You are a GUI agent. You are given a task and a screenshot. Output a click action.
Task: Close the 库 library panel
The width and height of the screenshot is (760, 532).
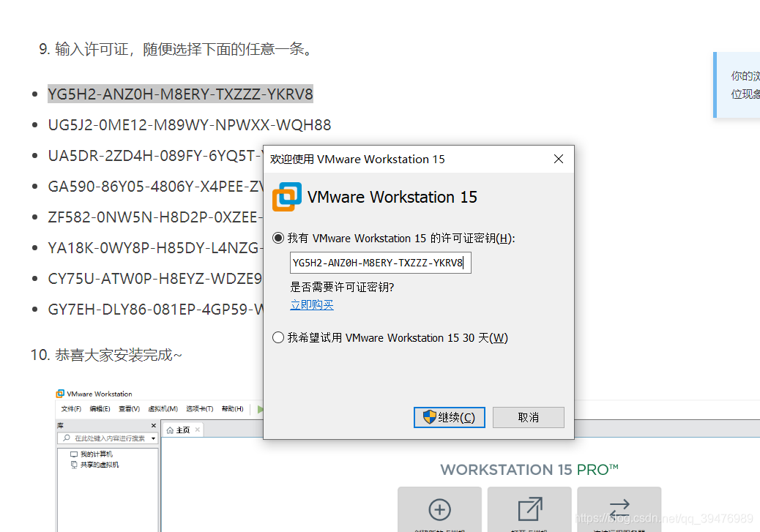[154, 425]
